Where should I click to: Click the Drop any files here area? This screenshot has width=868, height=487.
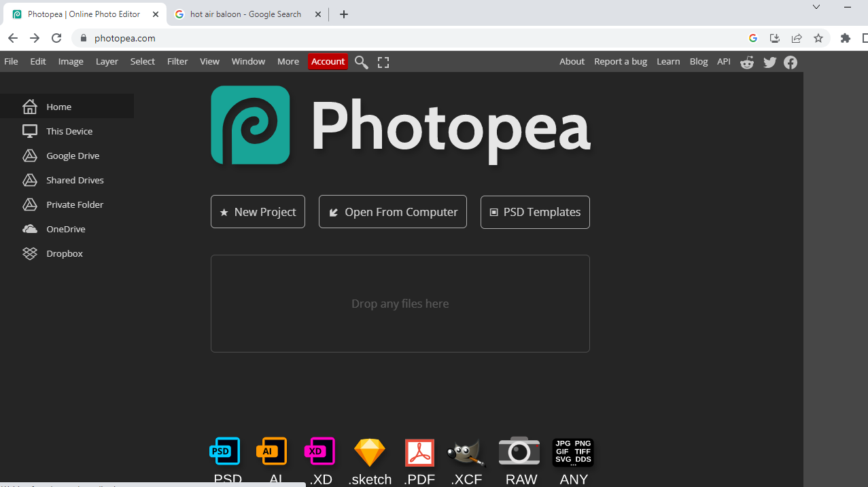[x=400, y=304]
